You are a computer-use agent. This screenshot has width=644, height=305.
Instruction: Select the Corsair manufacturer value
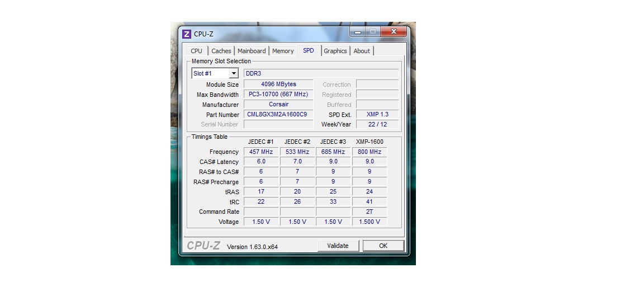tap(278, 105)
